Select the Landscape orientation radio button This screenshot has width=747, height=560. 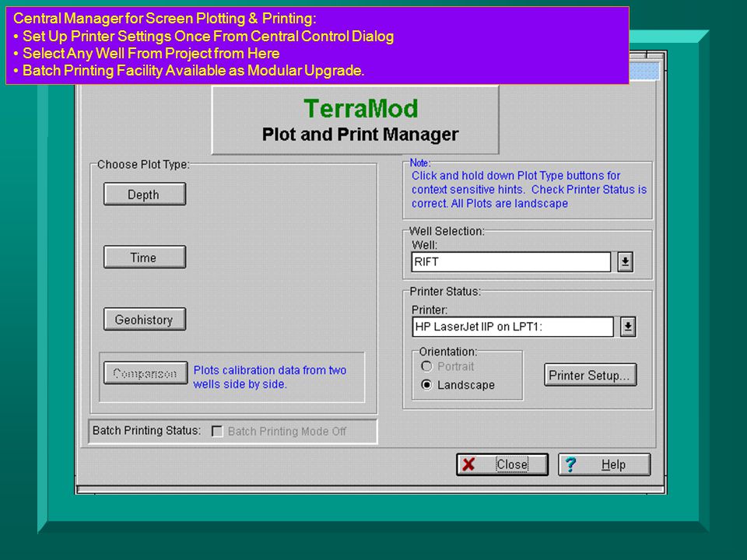coord(427,385)
